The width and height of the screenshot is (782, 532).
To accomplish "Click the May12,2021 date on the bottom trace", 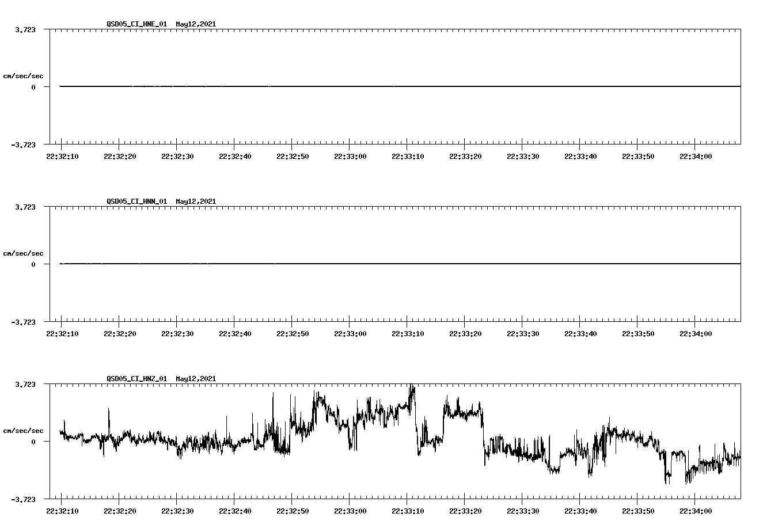I will [195, 379].
